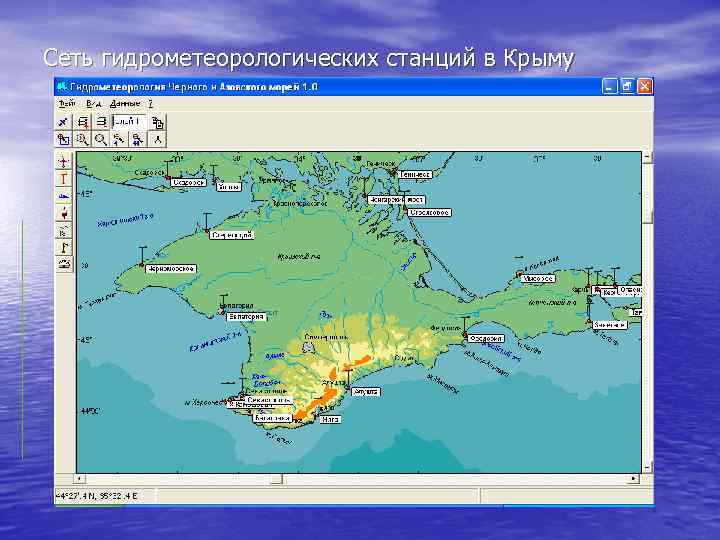Viewport: 720px width, 540px height.
Task: Click the Стерегущий station label
Action: (232, 235)
